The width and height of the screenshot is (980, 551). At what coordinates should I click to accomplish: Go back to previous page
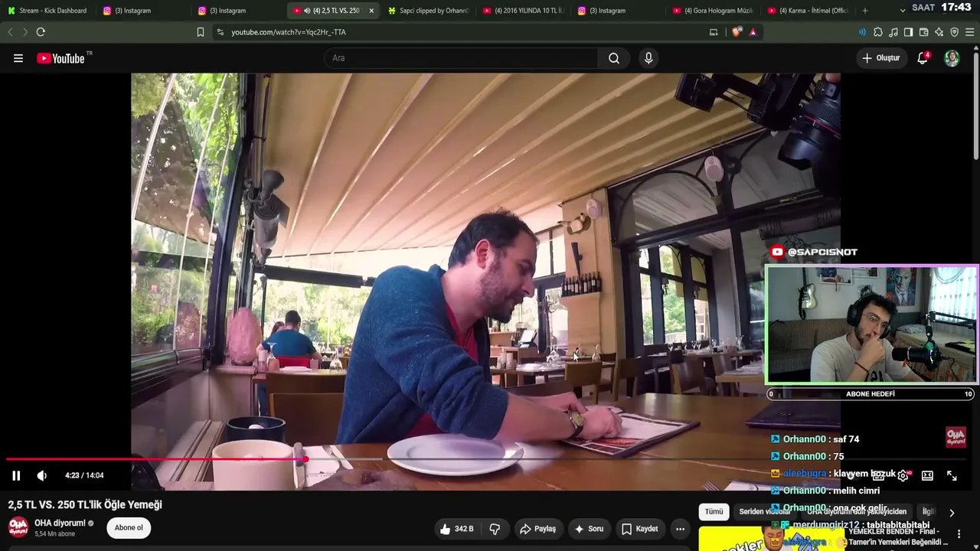(10, 32)
